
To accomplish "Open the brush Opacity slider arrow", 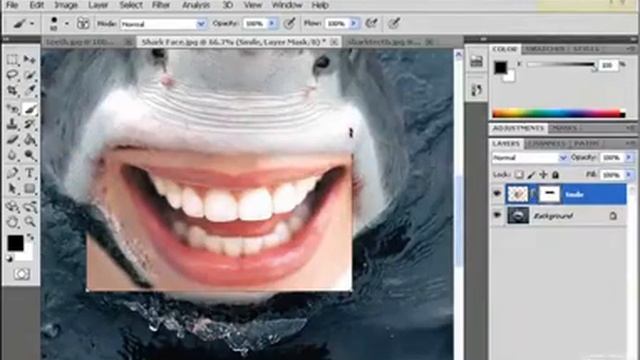I will click(x=272, y=24).
